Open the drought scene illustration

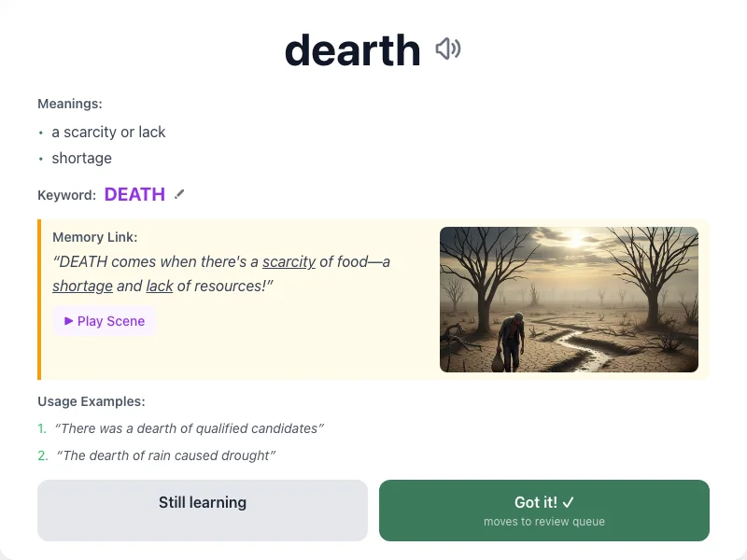(x=569, y=299)
